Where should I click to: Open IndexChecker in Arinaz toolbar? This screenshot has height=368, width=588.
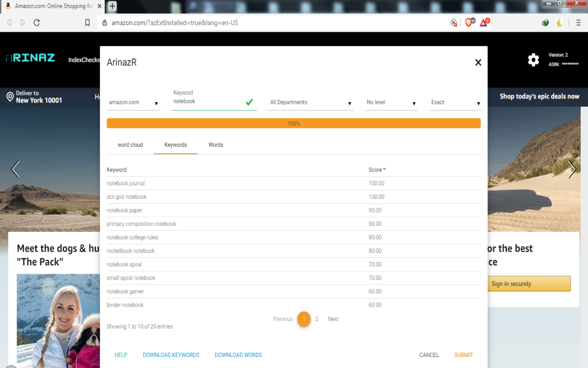pyautogui.click(x=84, y=60)
